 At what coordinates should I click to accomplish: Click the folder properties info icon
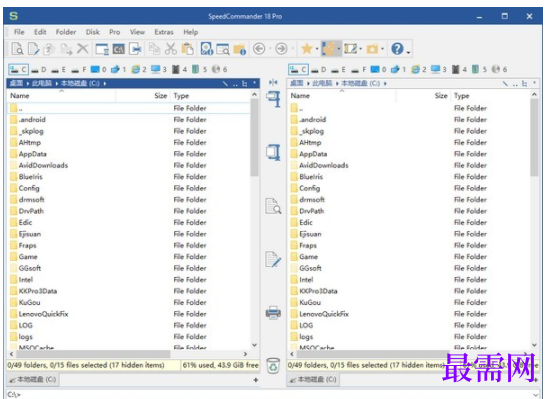(x=240, y=49)
